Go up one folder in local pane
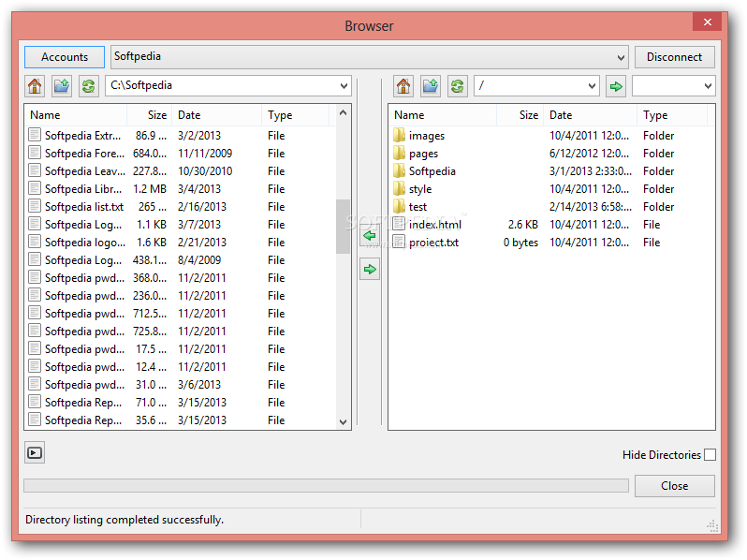Image resolution: width=747 pixels, height=560 pixels. (62, 86)
